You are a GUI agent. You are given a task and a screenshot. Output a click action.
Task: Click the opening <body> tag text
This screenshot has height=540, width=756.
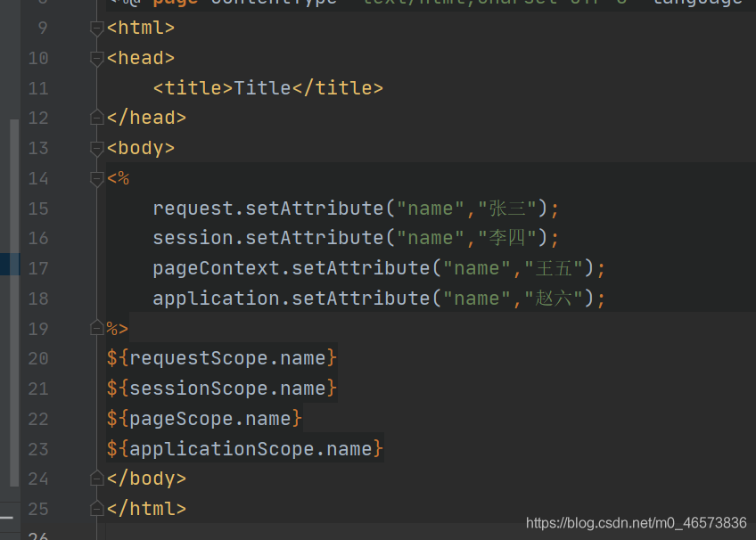click(x=141, y=149)
